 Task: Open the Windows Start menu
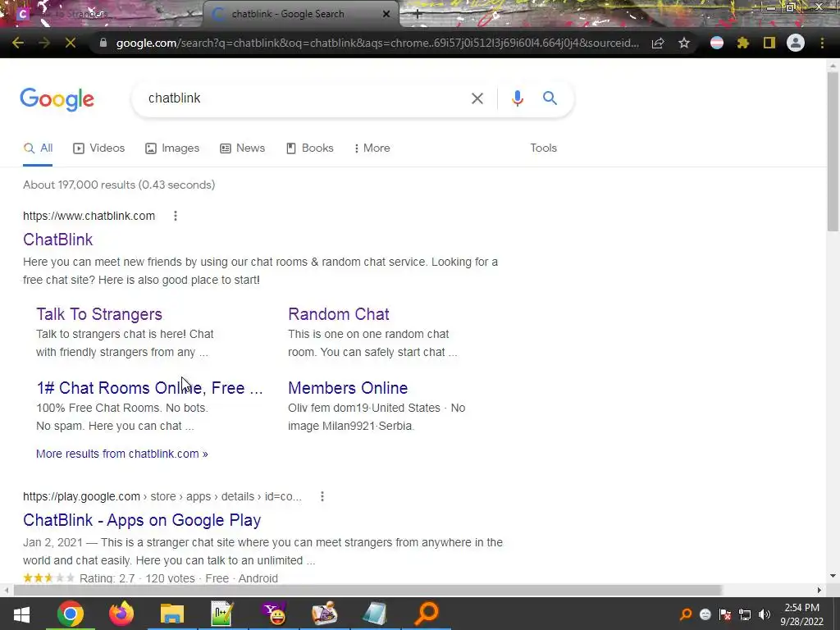tap(21, 614)
